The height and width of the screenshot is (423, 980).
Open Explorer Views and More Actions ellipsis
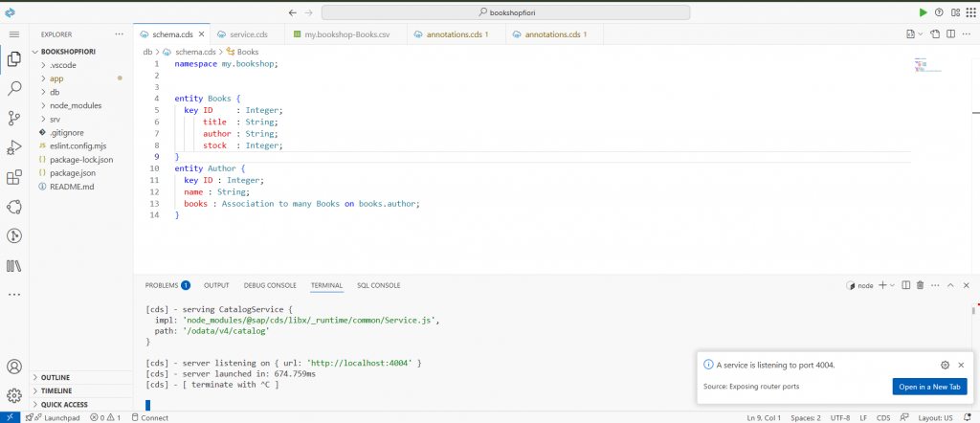(120, 34)
